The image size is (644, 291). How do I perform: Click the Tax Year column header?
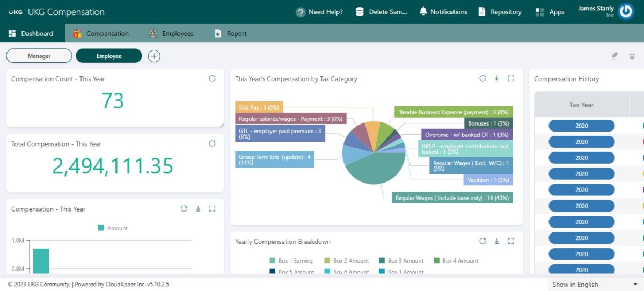(581, 105)
